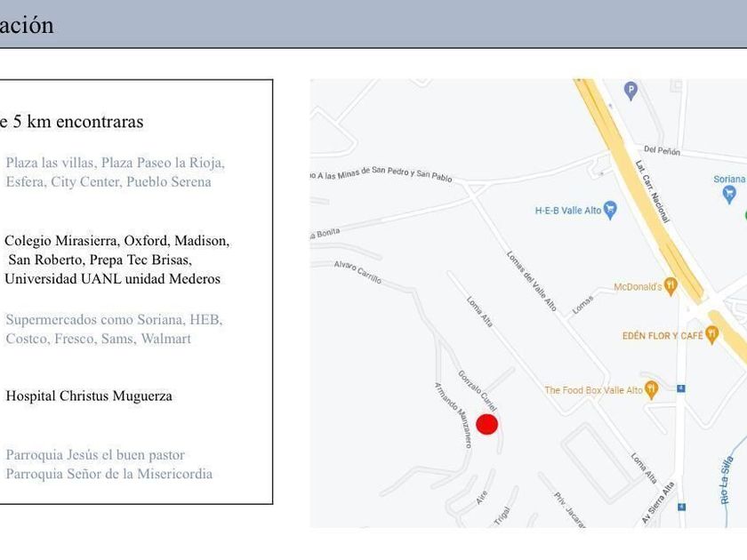Click the McDonald's restaurant pin icon
747x560 pixels.
pos(671,286)
